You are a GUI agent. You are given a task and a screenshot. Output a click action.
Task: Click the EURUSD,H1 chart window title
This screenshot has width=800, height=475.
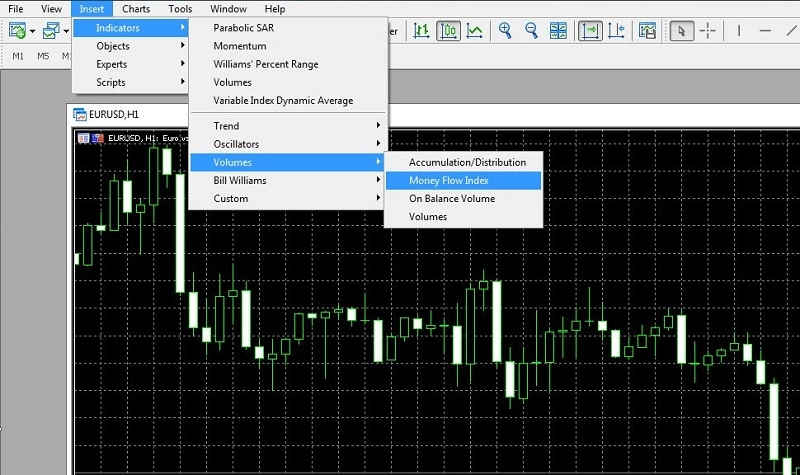(x=114, y=115)
